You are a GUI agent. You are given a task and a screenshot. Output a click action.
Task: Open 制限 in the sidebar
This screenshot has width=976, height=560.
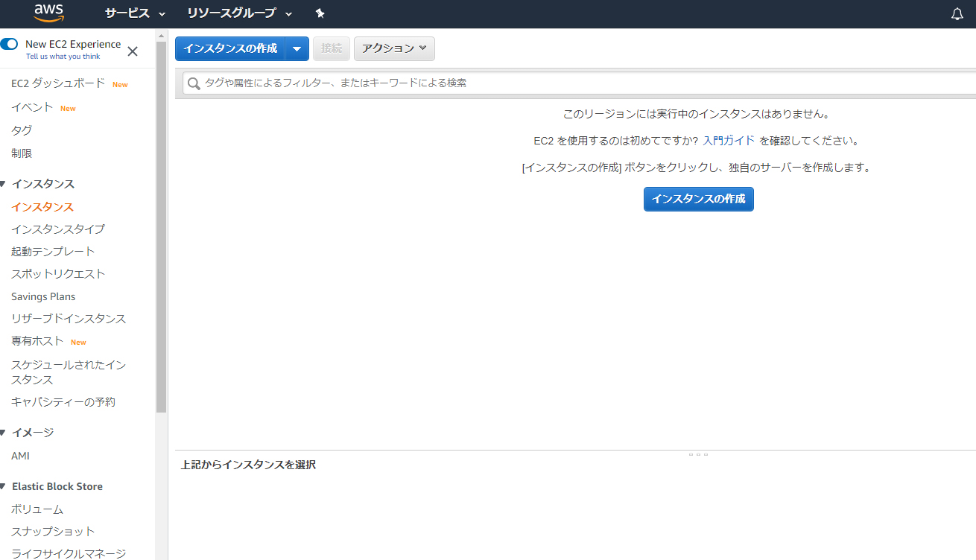[22, 153]
